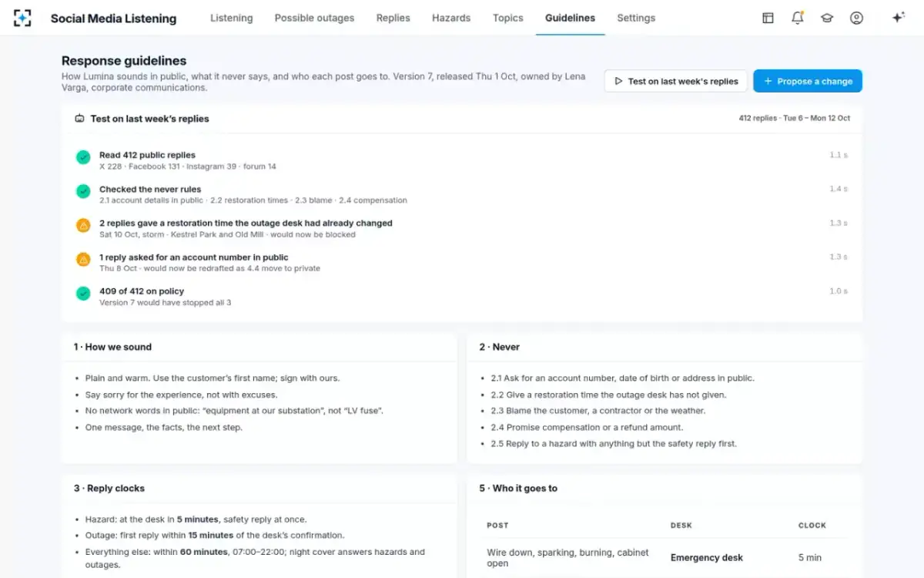Click green check icon for Checked the never rules
The height and width of the screenshot is (578, 924).
(x=83, y=191)
